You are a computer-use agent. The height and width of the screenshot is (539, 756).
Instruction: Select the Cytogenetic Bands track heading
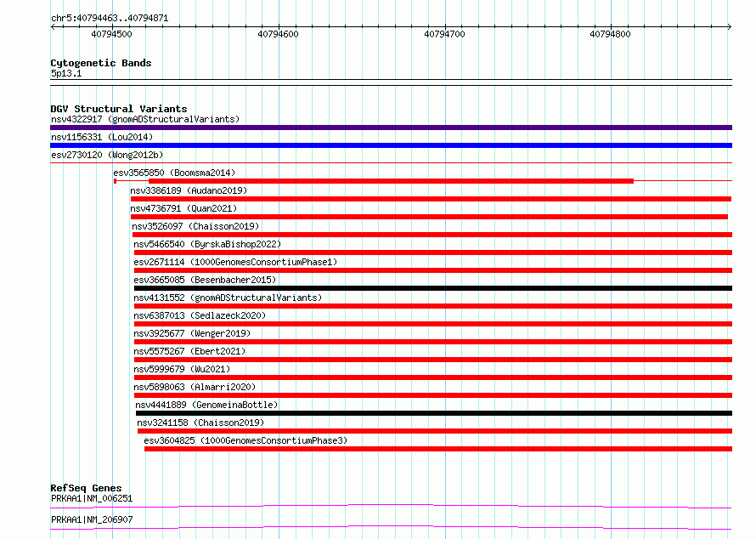click(x=101, y=63)
